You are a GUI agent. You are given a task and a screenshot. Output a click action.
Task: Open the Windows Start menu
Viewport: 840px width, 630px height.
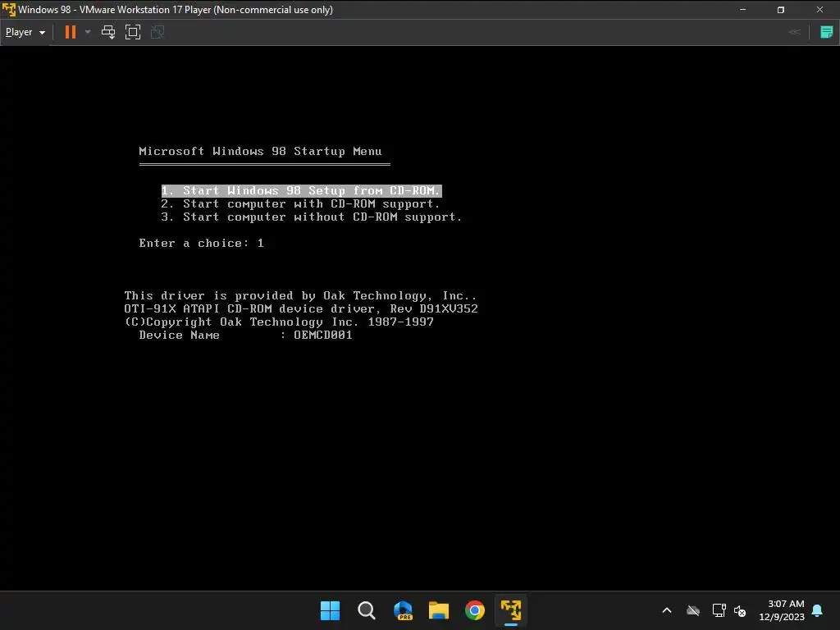pos(330,610)
